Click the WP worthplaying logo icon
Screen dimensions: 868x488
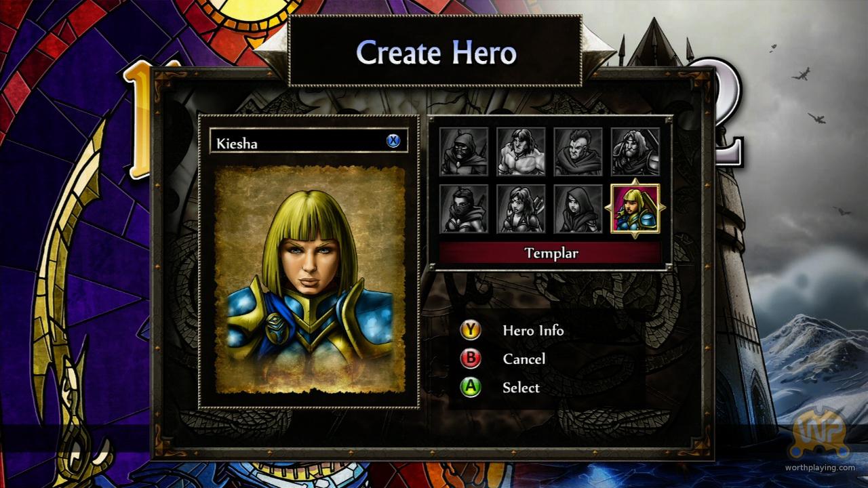coord(820,432)
